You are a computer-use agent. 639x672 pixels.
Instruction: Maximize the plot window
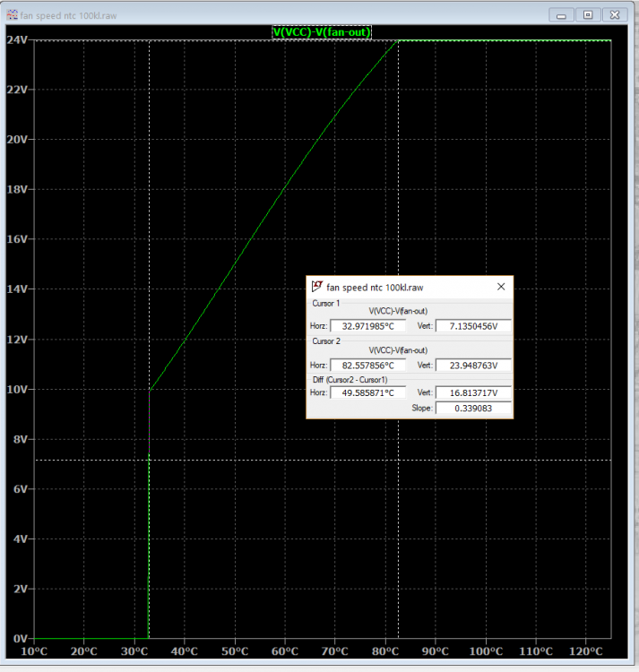[x=588, y=15]
